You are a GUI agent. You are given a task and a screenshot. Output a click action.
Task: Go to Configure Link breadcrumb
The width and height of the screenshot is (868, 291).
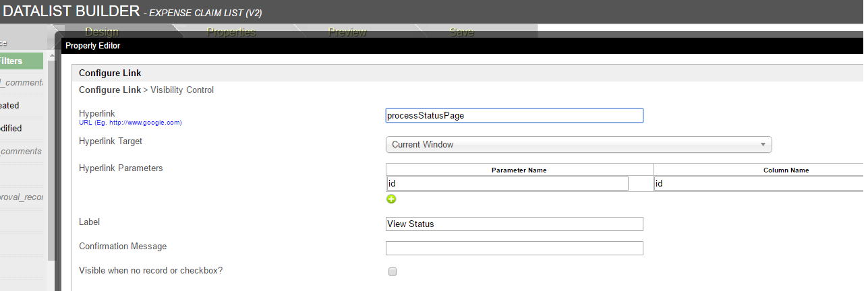click(110, 90)
